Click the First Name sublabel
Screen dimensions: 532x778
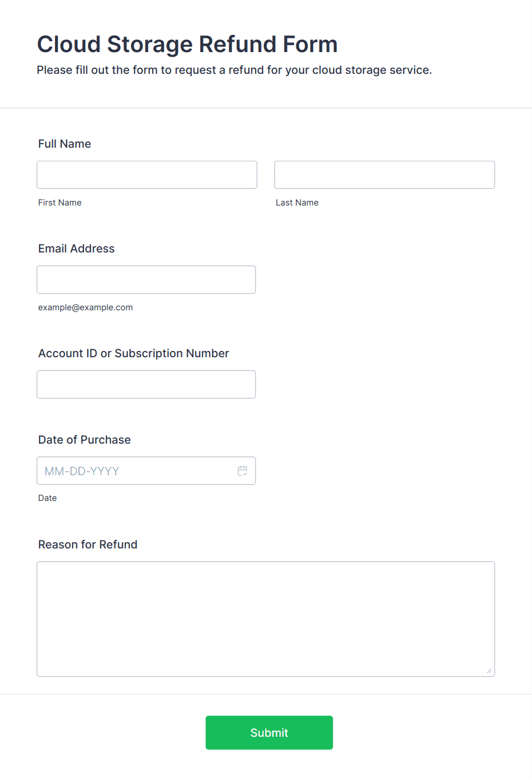click(x=60, y=203)
